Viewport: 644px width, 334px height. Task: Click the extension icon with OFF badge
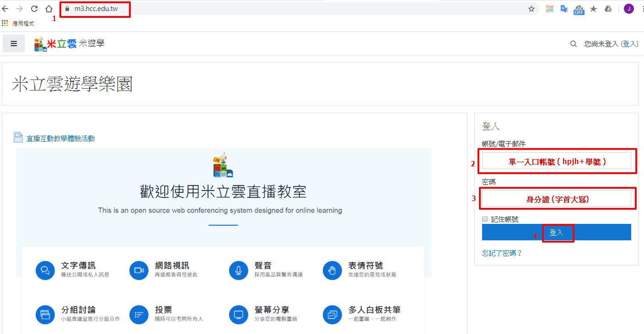(x=579, y=10)
